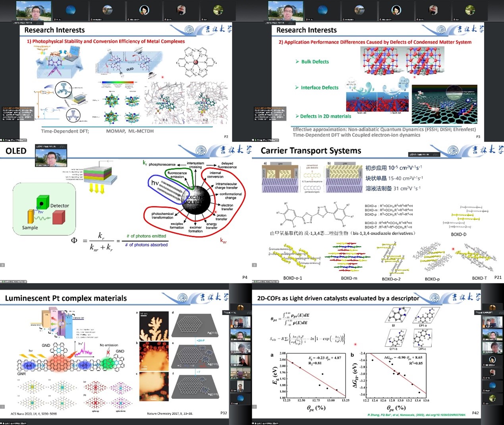
Task: Click the Defects in 2D materials bullet
Action: (x=323, y=116)
